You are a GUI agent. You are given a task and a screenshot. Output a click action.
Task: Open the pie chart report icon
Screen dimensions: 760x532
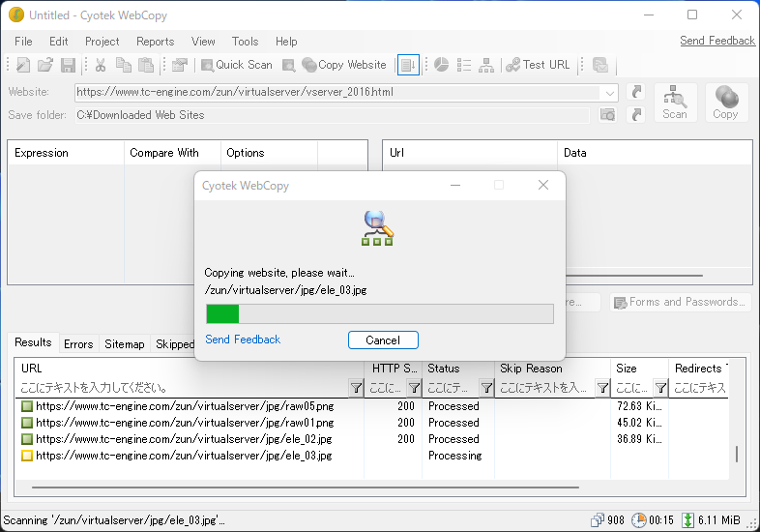point(441,65)
